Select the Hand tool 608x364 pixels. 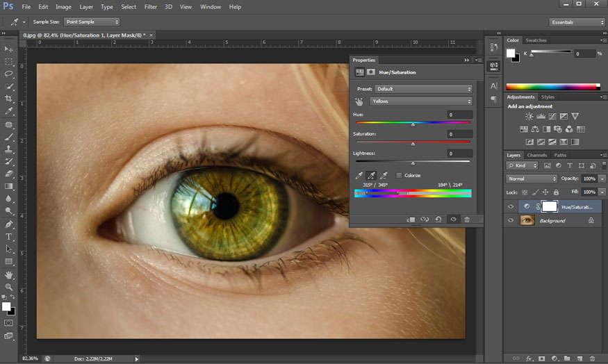pyautogui.click(x=9, y=274)
